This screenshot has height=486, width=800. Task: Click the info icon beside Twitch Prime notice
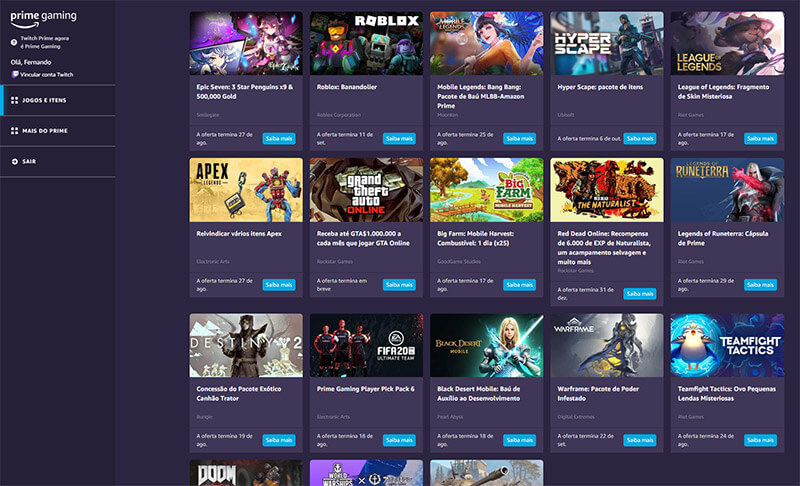click(x=14, y=42)
